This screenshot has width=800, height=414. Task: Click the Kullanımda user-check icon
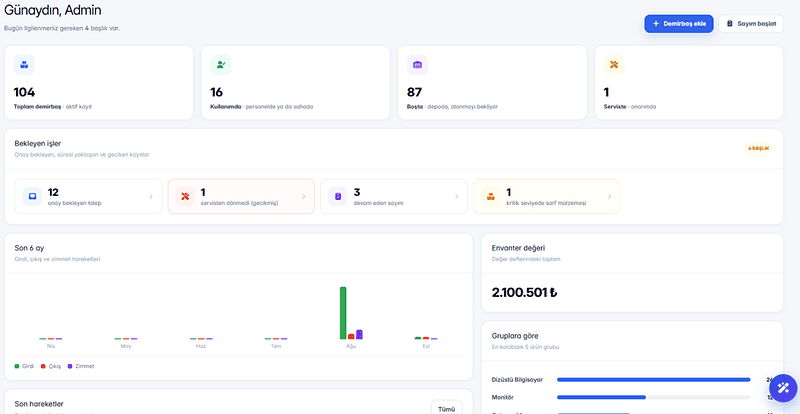pyautogui.click(x=221, y=65)
